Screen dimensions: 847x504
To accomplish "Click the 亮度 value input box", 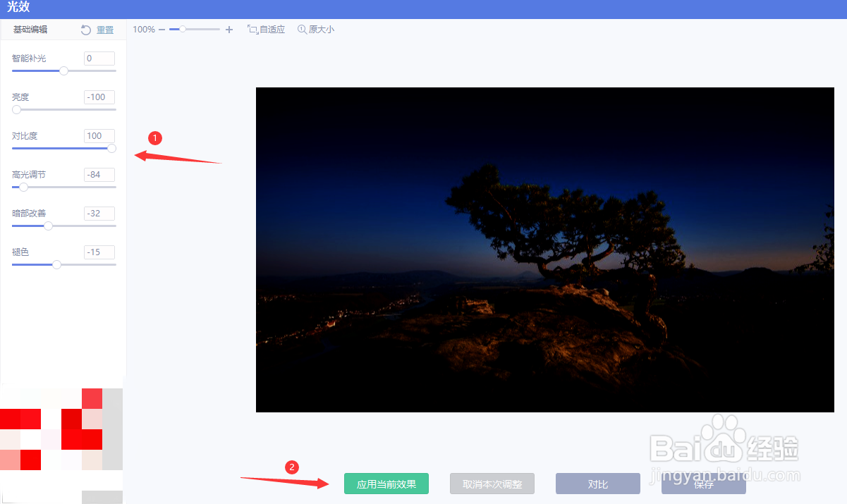I will [x=99, y=97].
